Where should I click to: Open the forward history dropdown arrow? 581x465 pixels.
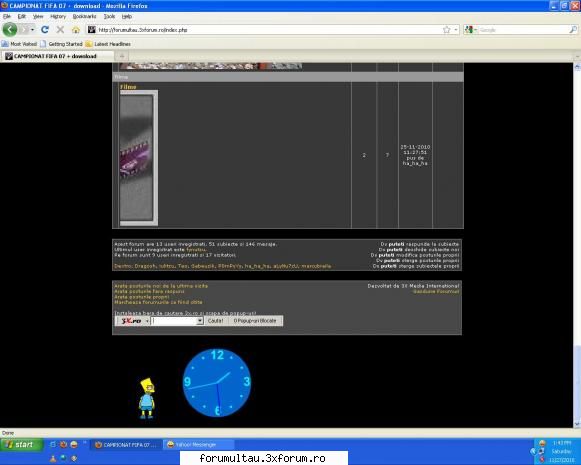pyautogui.click(x=33, y=30)
